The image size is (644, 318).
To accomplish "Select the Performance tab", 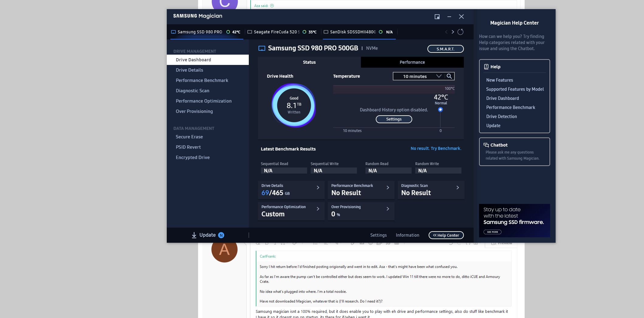I will point(412,62).
